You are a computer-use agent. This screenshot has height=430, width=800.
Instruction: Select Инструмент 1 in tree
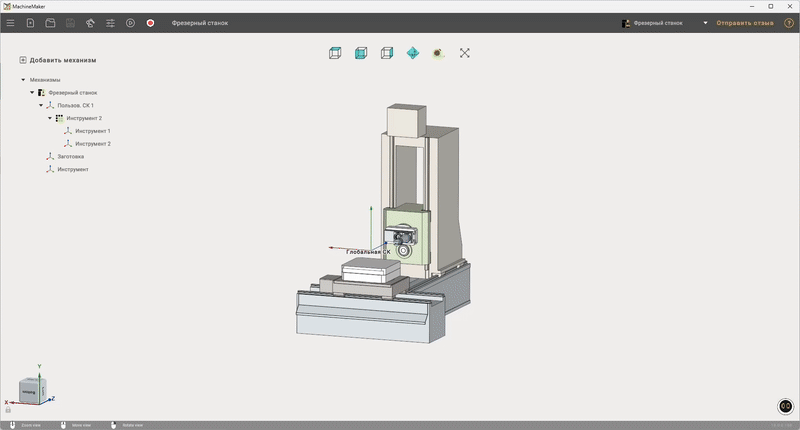click(92, 131)
